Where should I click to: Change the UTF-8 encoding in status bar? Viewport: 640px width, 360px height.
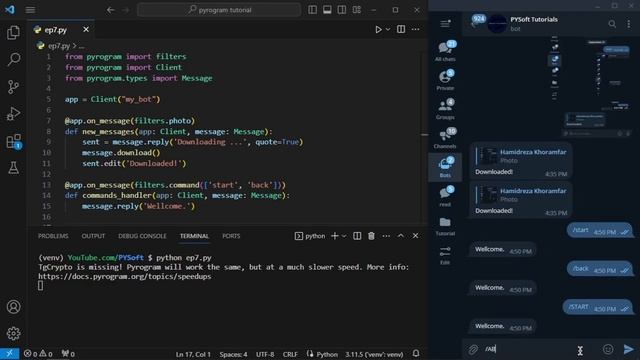[265, 354]
